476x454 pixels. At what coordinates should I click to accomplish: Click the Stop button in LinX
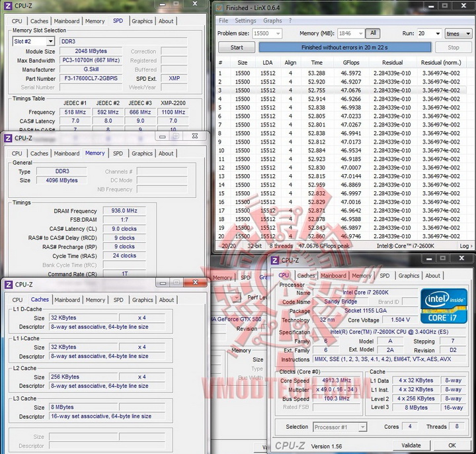point(454,48)
